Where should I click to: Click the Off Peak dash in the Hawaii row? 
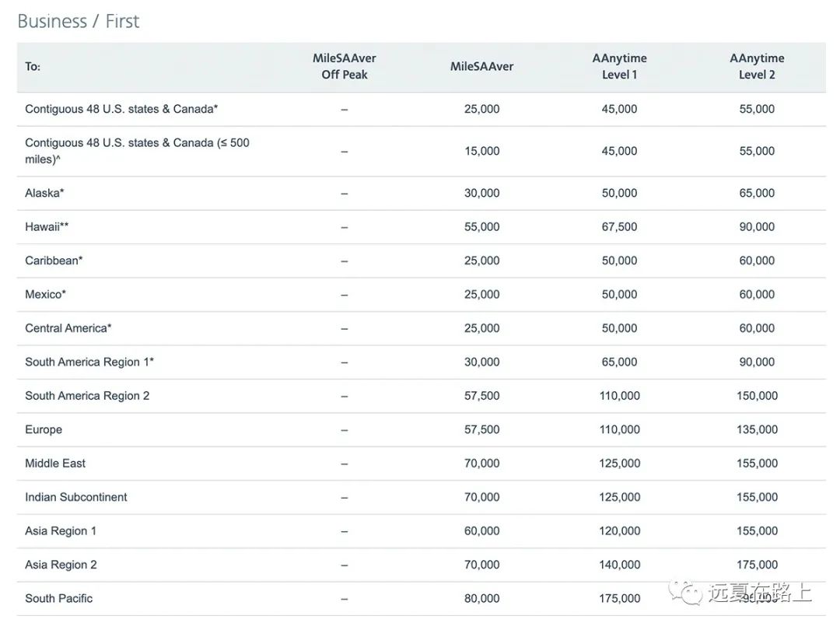tap(345, 227)
